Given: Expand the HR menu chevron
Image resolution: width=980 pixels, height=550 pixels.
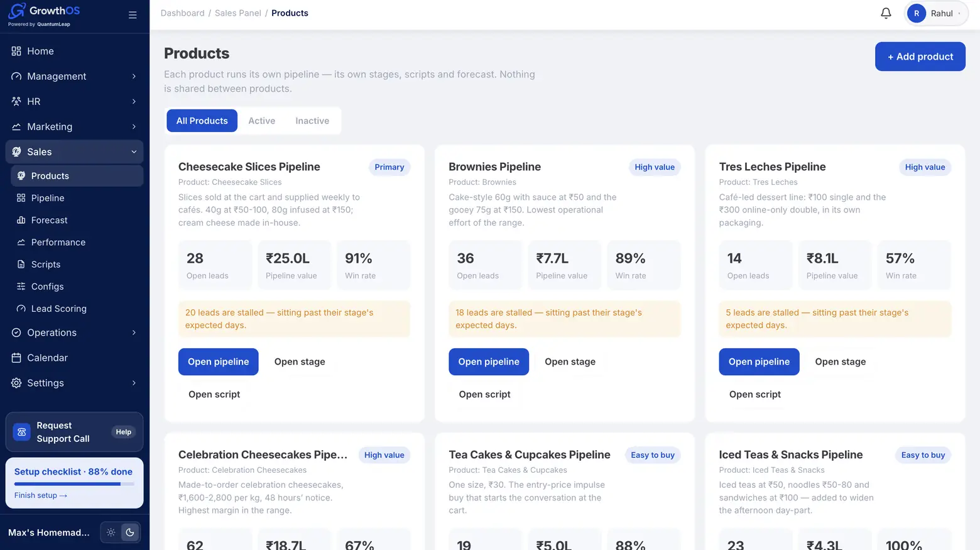Looking at the screenshot, I should tap(134, 101).
